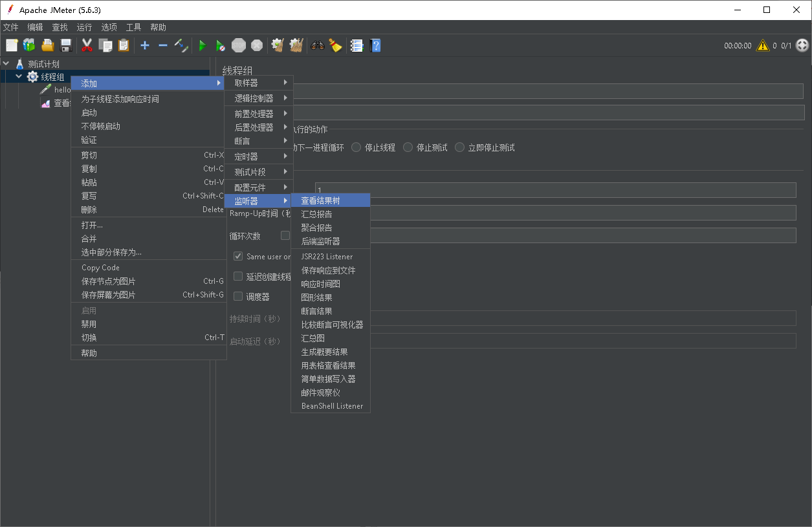Click the New test plan icon

(x=12, y=45)
